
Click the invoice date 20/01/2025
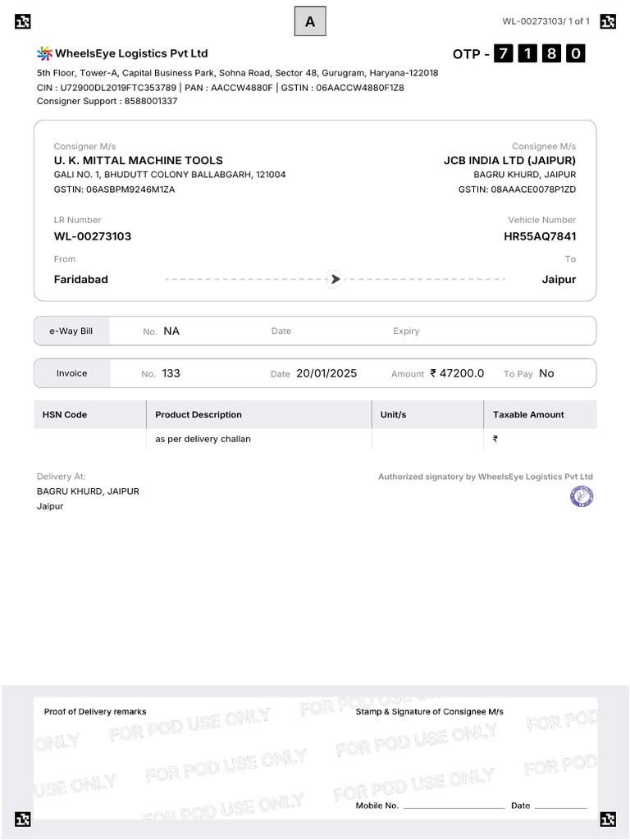point(326,373)
